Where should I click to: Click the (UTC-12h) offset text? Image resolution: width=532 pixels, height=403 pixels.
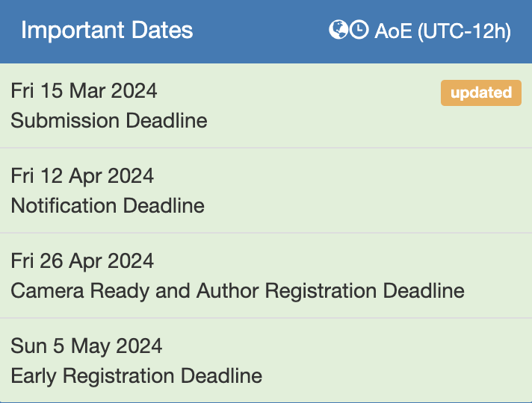pos(463,31)
